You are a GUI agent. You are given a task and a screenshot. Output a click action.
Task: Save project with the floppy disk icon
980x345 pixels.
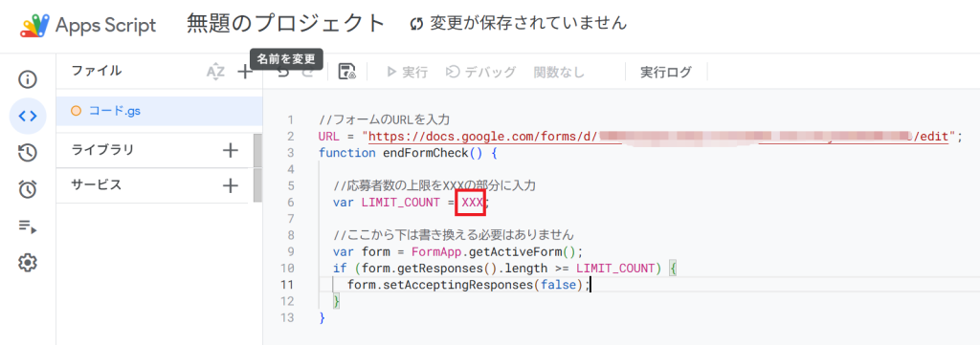click(x=346, y=72)
